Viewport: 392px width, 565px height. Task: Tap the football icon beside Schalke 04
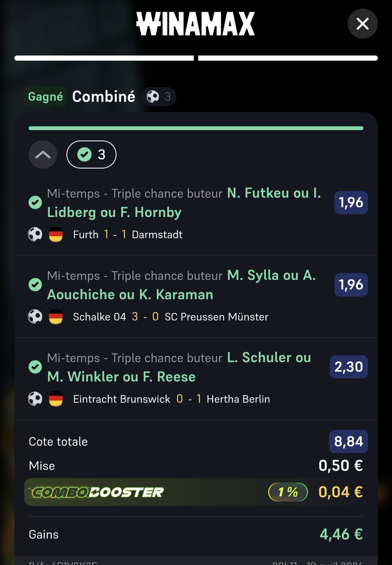pos(35,317)
